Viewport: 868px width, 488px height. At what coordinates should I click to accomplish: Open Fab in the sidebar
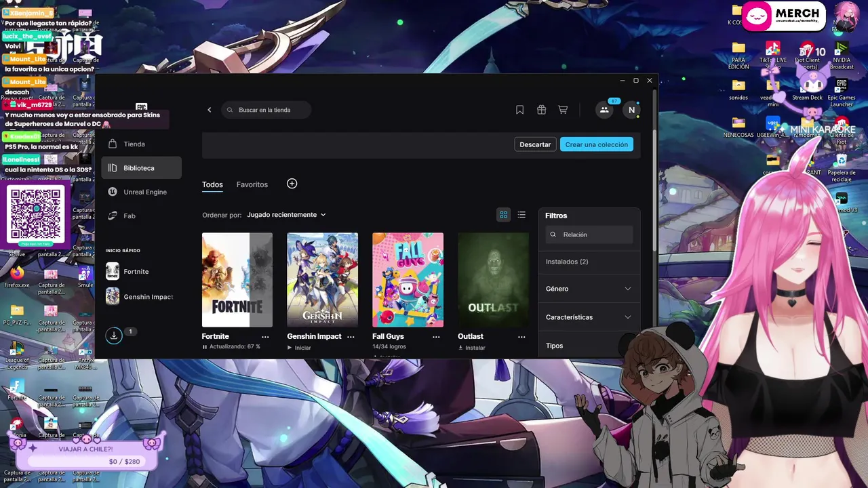141,216
